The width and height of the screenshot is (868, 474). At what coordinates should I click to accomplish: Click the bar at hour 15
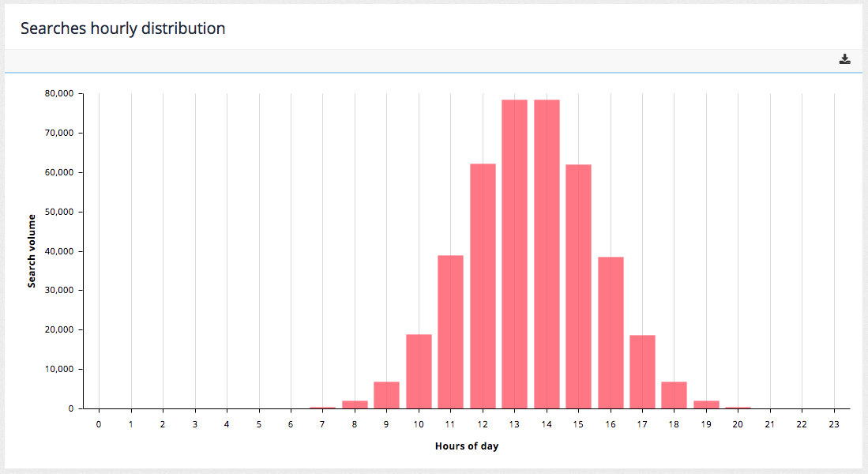579,284
